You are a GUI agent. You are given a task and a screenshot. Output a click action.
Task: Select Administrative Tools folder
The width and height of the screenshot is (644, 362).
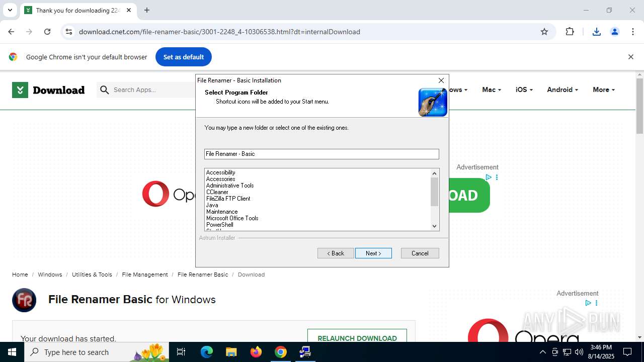pyautogui.click(x=230, y=186)
